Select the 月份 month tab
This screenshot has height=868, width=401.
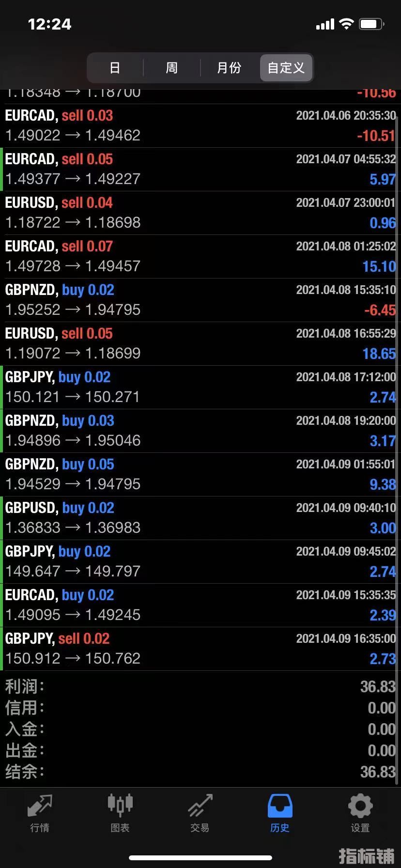pyautogui.click(x=229, y=68)
